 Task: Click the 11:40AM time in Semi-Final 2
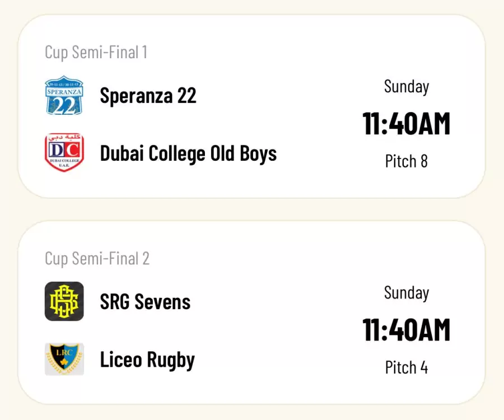407,330
